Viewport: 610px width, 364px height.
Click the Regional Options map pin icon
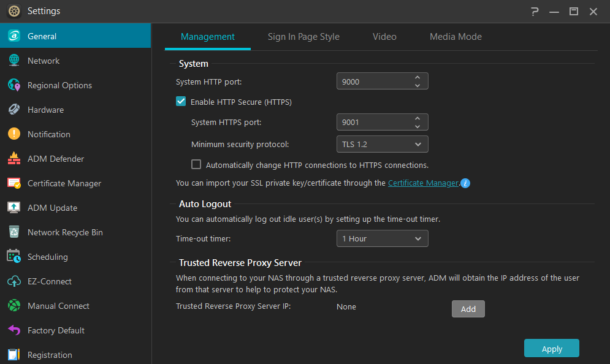pos(14,85)
